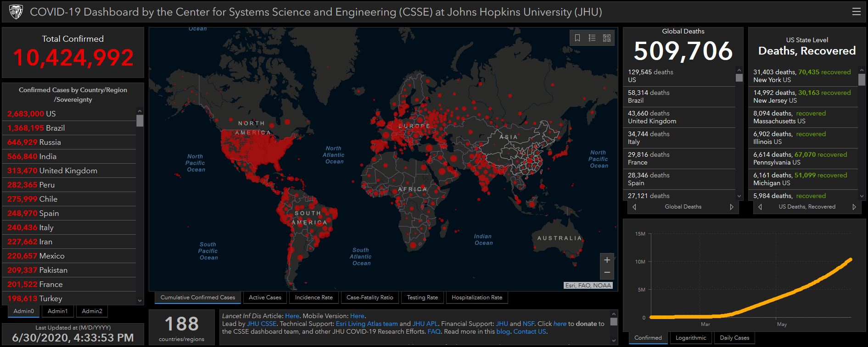The height and width of the screenshot is (347, 868).
Task: Switch to Testing Rate map tab
Action: point(422,297)
